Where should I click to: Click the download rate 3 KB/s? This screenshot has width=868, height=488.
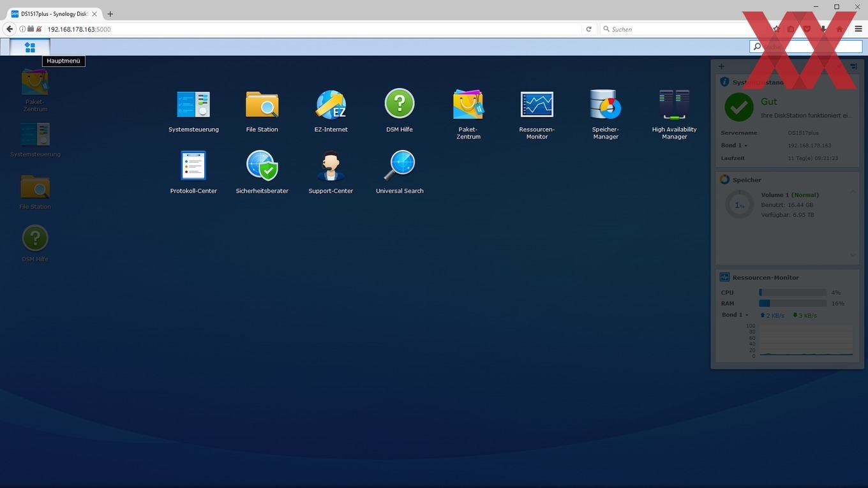(805, 315)
